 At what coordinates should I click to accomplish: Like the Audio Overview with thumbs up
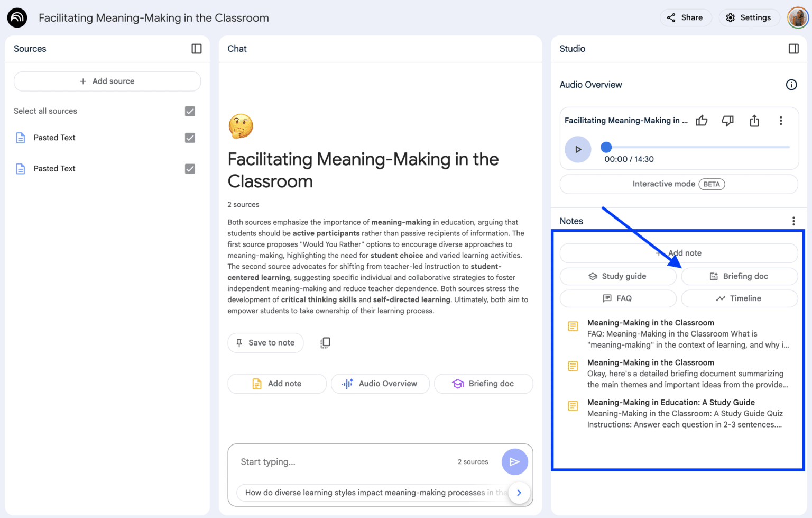[x=702, y=121]
